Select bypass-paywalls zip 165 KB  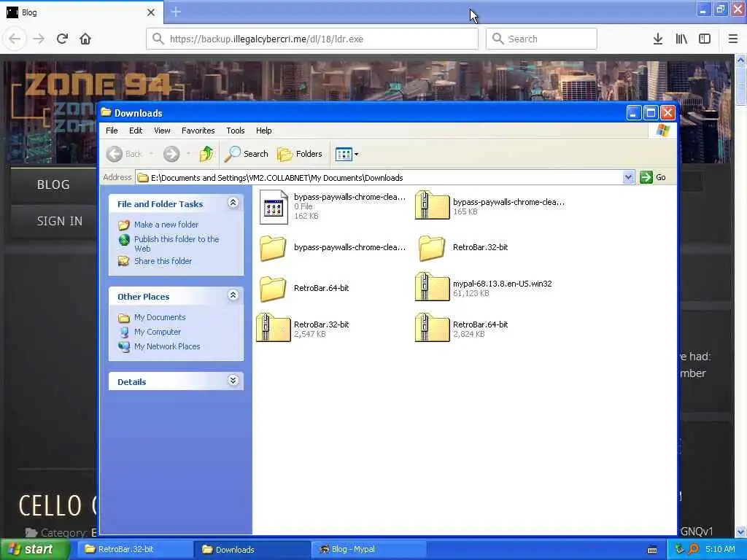pyautogui.click(x=489, y=206)
